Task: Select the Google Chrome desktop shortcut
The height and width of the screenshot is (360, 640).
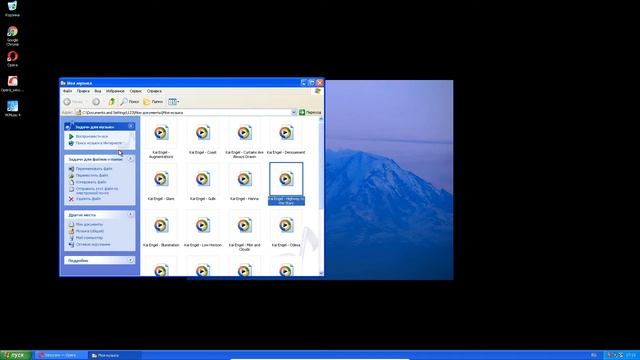Action: [x=12, y=36]
